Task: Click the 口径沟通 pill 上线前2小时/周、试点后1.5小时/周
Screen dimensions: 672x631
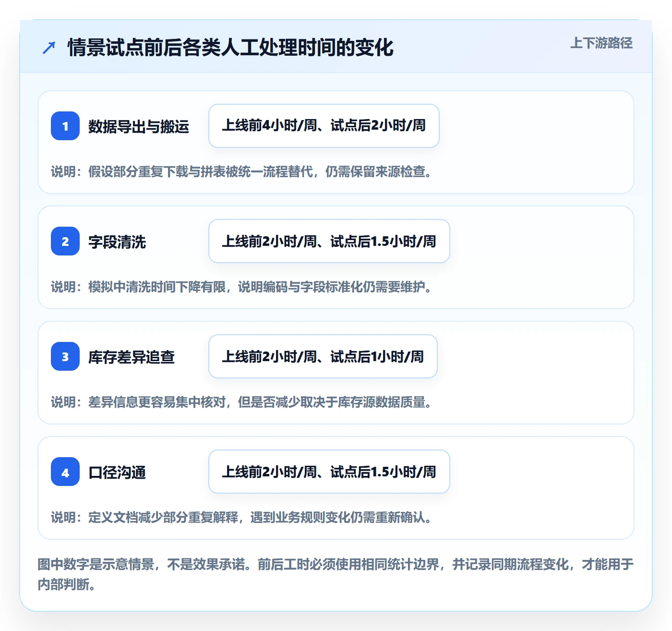Action: (x=329, y=472)
